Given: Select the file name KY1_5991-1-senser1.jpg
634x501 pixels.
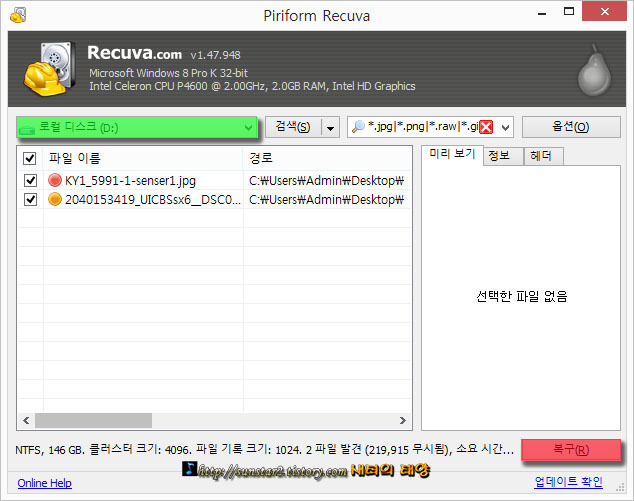Looking at the screenshot, I should [130, 180].
